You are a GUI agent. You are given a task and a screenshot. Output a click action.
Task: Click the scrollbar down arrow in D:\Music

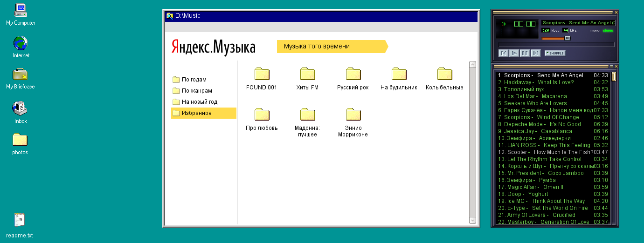pos(472,220)
